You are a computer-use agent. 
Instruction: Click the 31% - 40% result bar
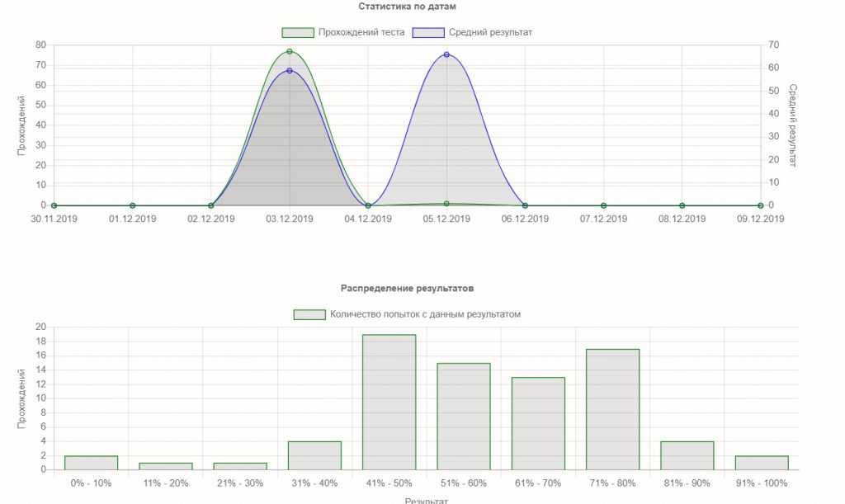pos(314,455)
